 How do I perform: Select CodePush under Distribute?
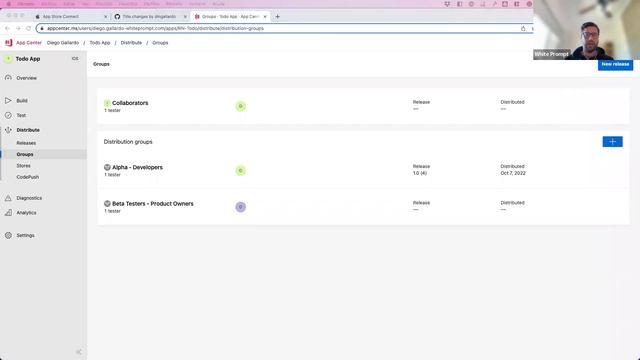click(x=28, y=177)
